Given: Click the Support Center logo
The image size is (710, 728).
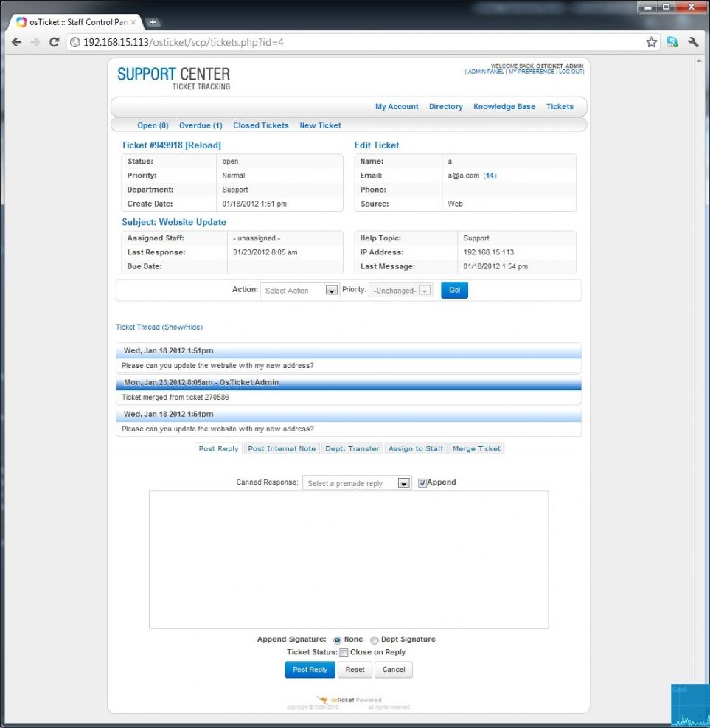Looking at the screenshot, I should 173,77.
